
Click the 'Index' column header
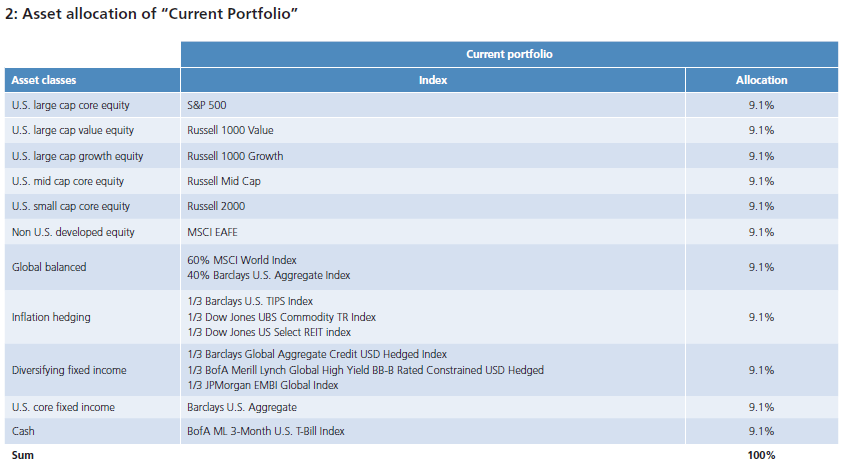[x=433, y=80]
